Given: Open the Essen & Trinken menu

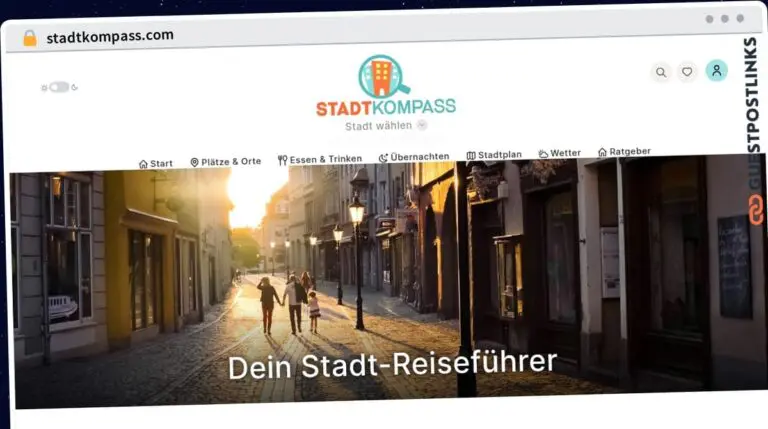Looking at the screenshot, I should tap(320, 159).
